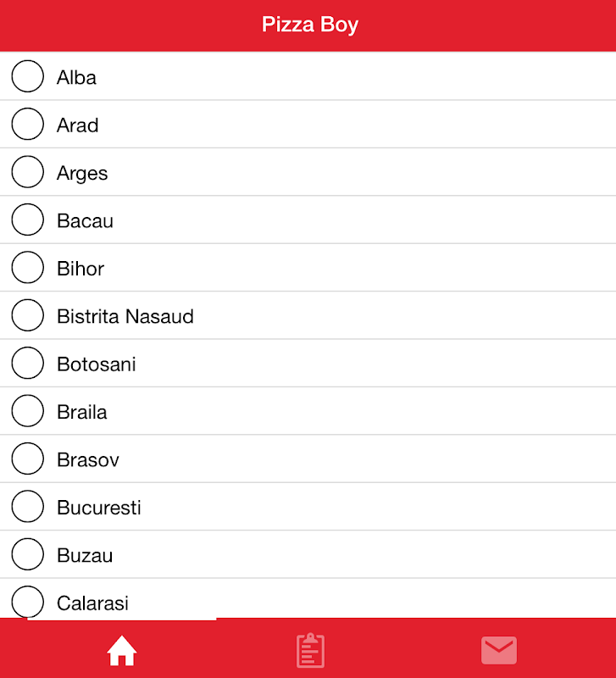Tap the Bistrita Nasaud row text

pyautogui.click(x=125, y=316)
